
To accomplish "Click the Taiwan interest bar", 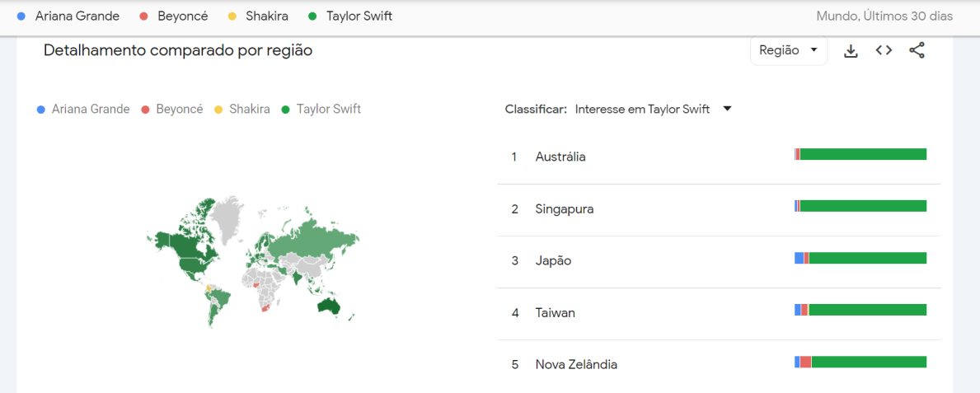I will (860, 310).
